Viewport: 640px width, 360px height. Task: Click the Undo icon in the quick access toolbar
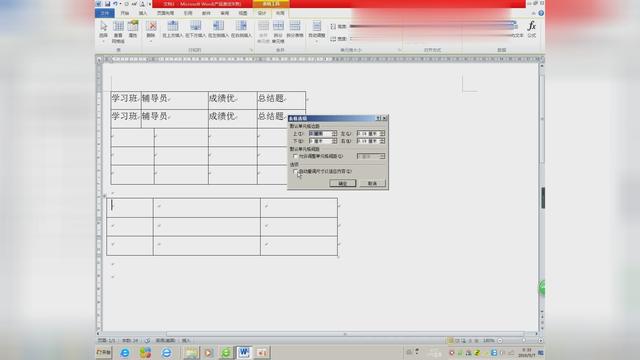pyautogui.click(x=116, y=4)
